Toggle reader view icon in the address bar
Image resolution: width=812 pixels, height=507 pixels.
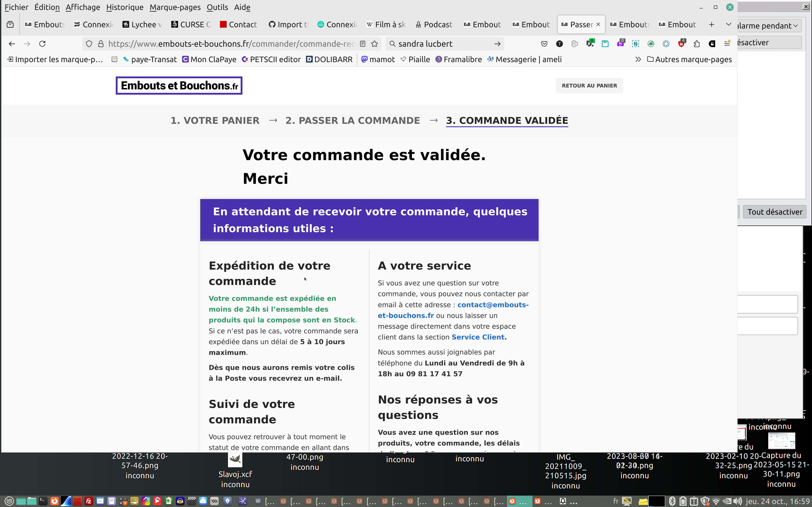362,44
